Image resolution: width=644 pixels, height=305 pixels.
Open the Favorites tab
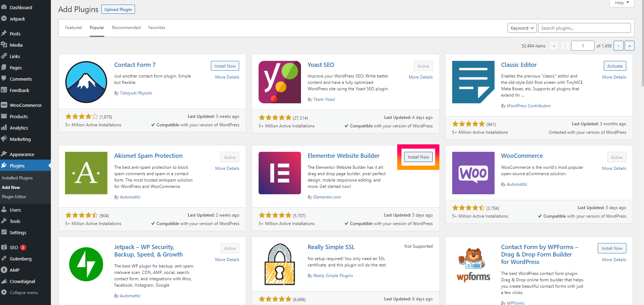click(x=156, y=28)
